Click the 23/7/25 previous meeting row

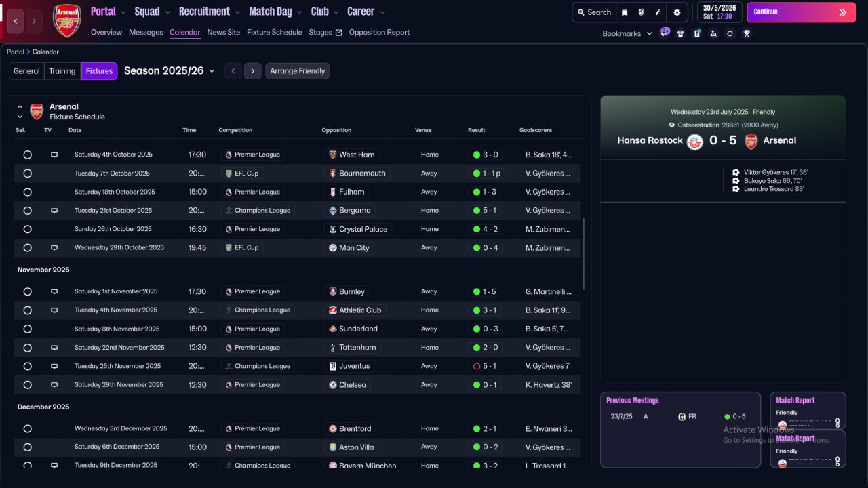click(x=680, y=417)
